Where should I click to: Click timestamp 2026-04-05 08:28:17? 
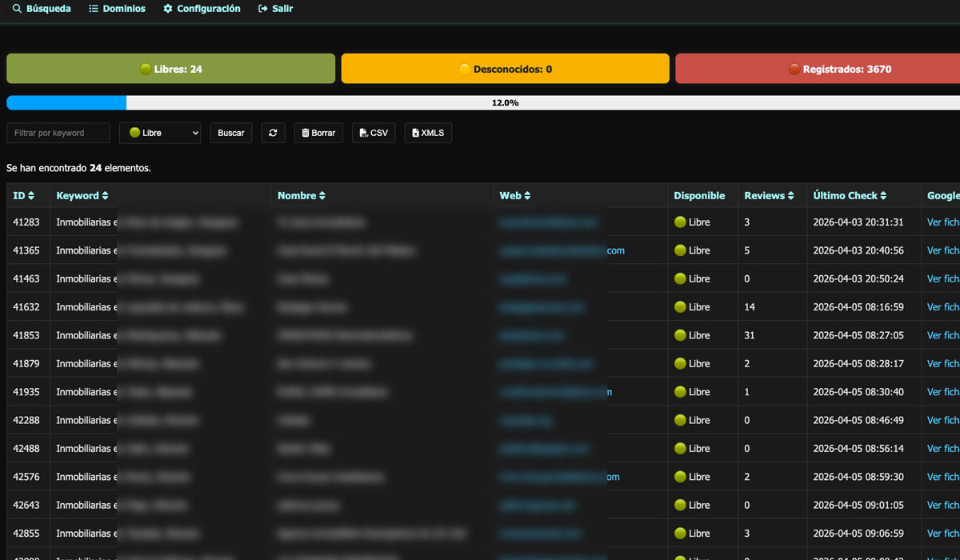(858, 363)
